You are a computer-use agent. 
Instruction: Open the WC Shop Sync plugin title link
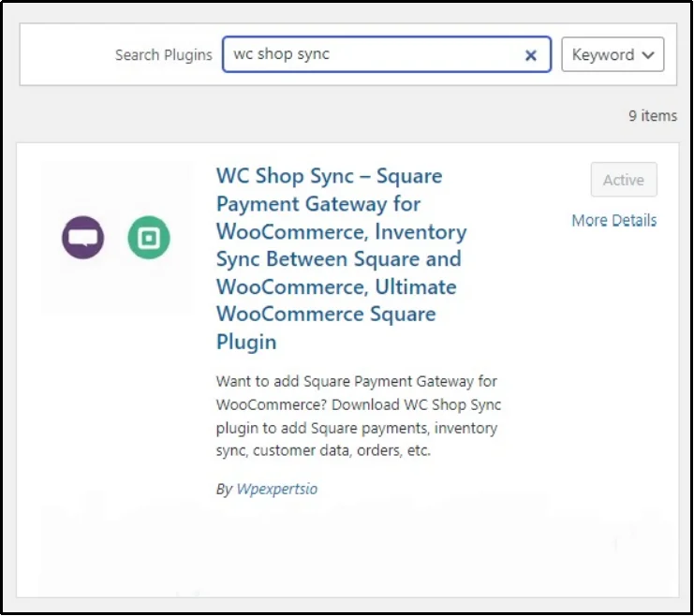[341, 258]
